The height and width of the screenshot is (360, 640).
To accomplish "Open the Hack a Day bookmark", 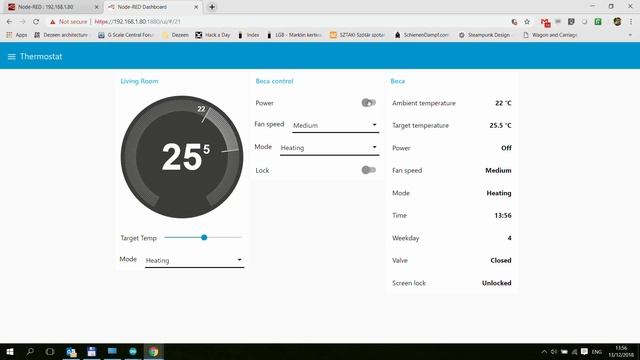I will pos(213,35).
